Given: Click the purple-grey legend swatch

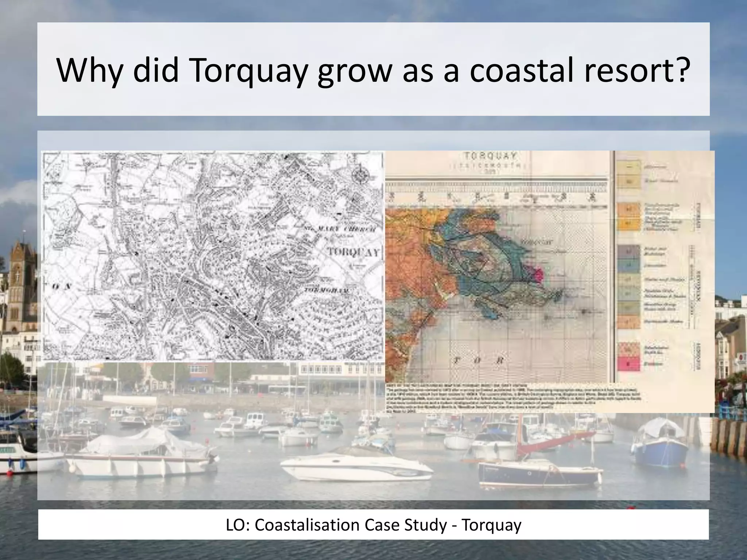Looking at the screenshot, I should pos(628,252).
